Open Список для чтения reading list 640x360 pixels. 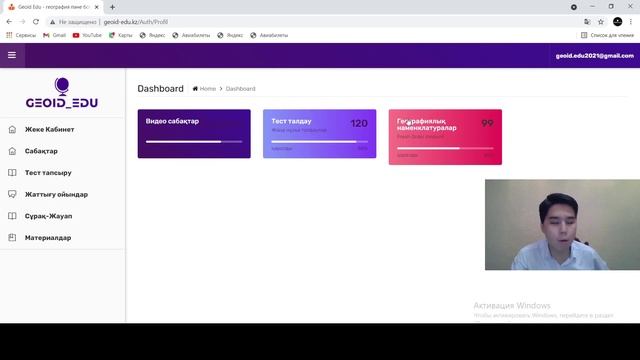pos(607,36)
